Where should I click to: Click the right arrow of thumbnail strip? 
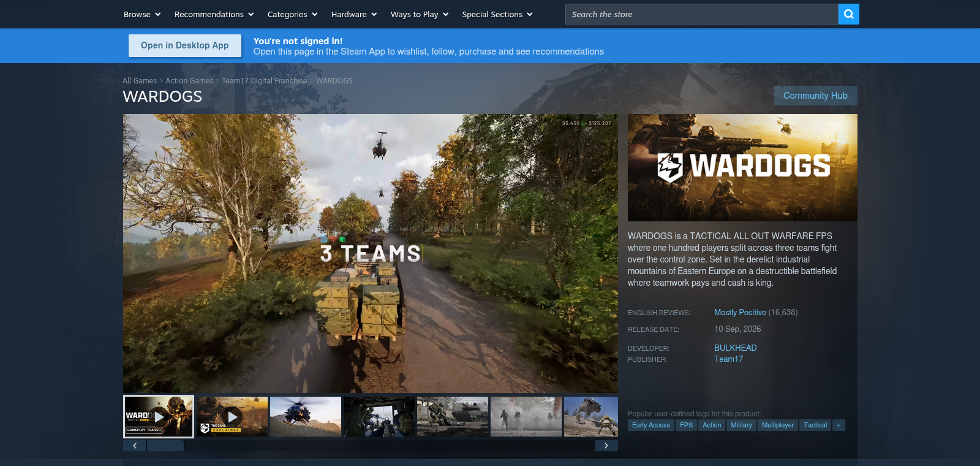606,446
